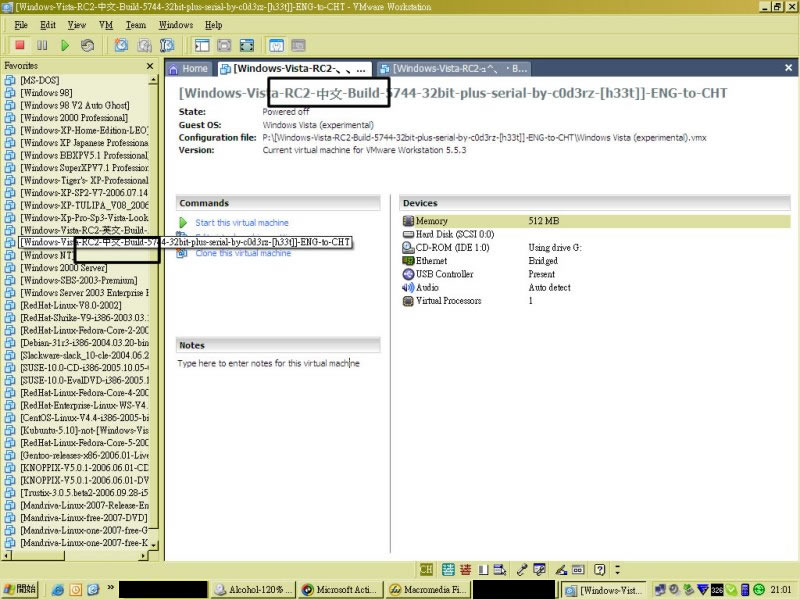Select the Virtual Processors device
This screenshot has width=800, height=600.
[x=442, y=301]
